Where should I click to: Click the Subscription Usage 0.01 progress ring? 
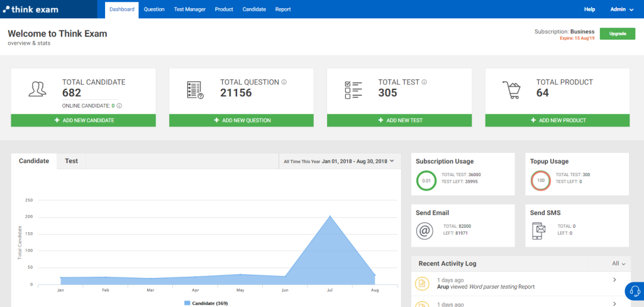[x=426, y=181]
